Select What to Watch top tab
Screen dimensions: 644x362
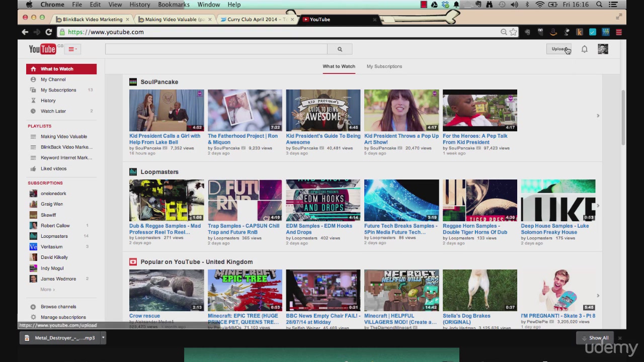(339, 66)
